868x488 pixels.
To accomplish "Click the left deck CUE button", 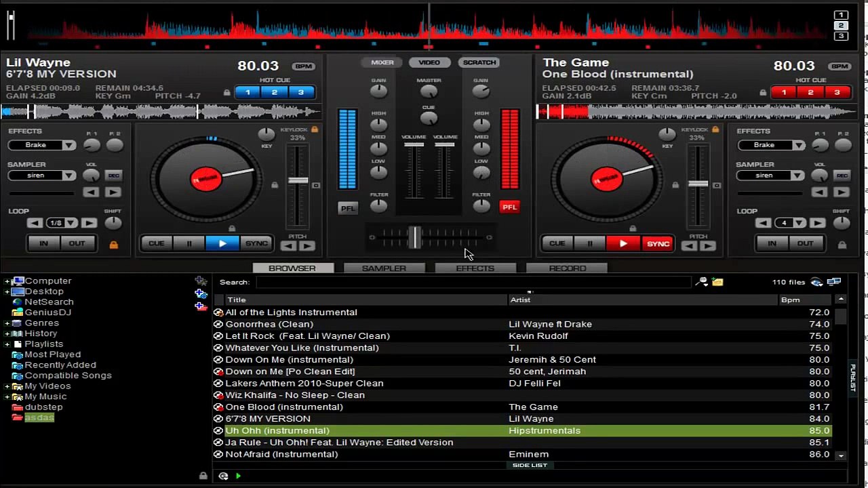I will coord(157,243).
